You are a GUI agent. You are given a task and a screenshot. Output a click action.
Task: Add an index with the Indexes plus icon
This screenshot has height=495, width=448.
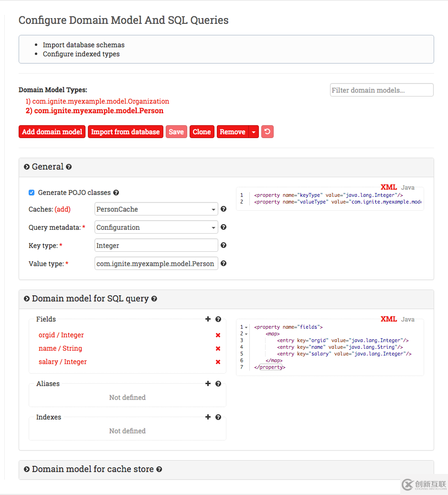pos(208,417)
